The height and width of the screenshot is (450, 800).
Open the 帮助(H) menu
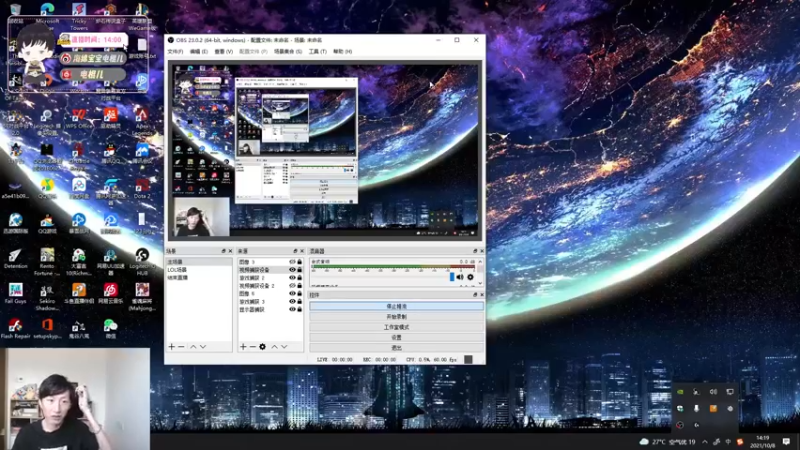point(342,52)
